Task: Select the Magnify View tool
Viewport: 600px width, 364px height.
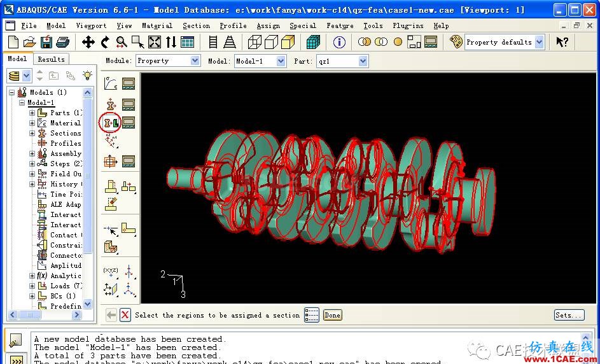Action: pyautogui.click(x=122, y=42)
